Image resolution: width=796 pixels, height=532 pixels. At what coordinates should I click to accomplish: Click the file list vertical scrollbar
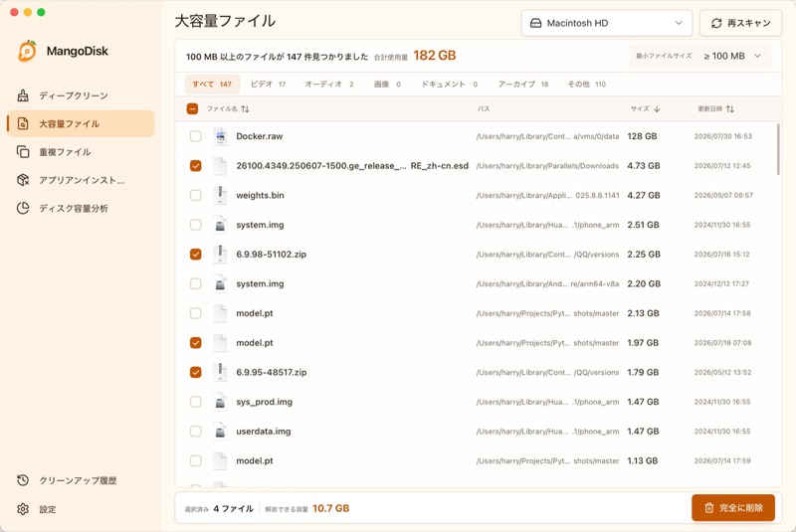(778, 149)
